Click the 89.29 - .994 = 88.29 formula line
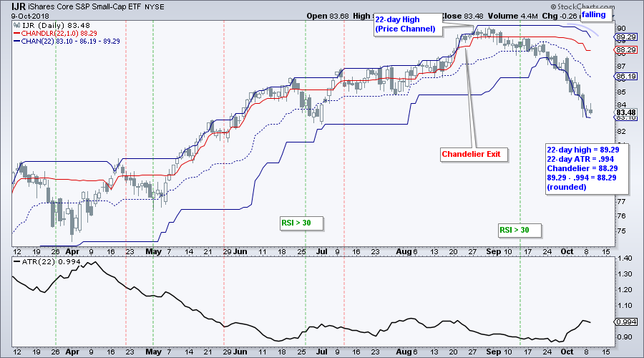Screen dimensions: 644x358 [582, 178]
